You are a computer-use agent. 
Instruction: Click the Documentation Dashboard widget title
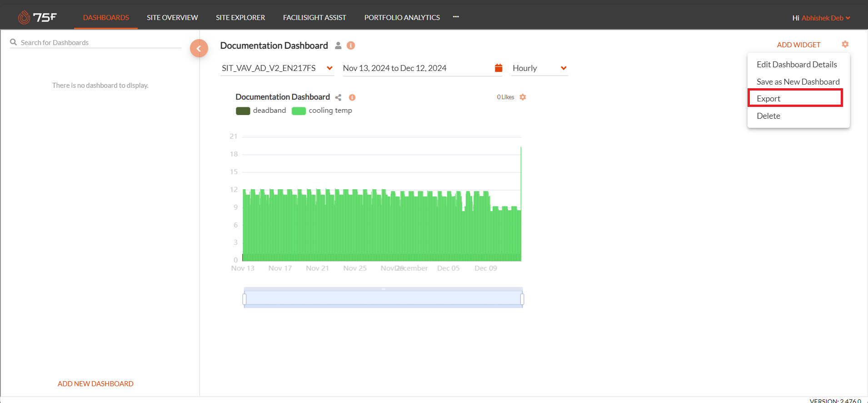(283, 97)
